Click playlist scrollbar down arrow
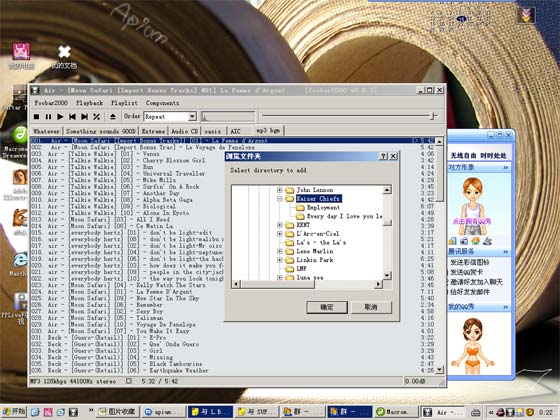This screenshot has height=420, width=560. 440,370
